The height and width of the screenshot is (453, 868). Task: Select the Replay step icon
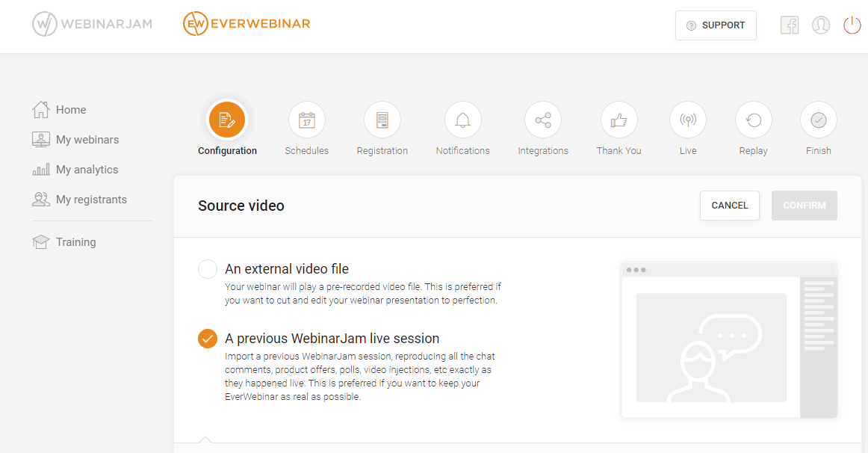point(754,120)
